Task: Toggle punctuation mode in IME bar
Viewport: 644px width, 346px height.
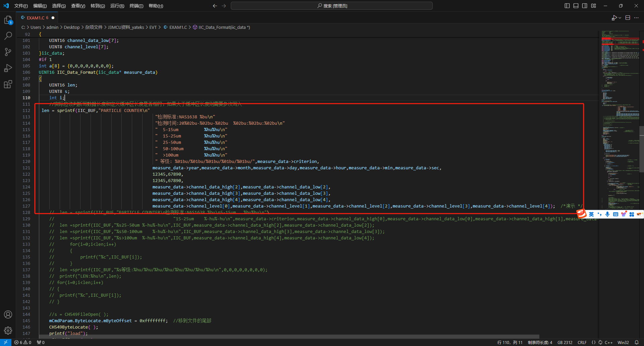Action: [600, 214]
